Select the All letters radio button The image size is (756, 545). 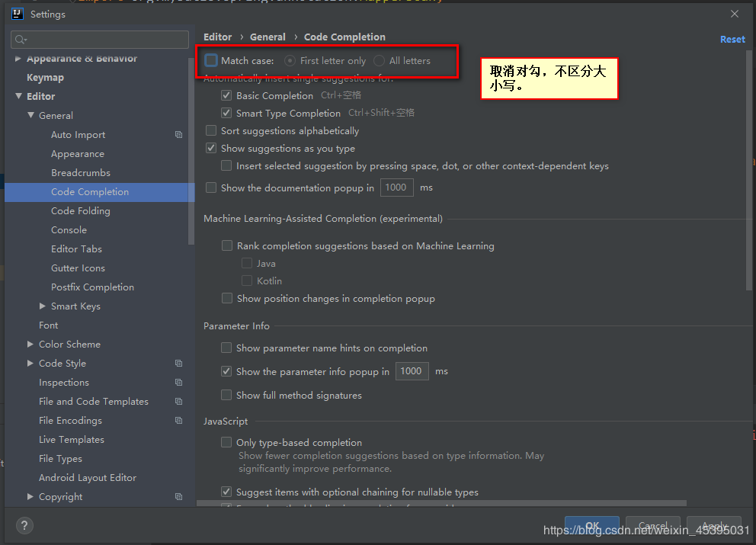click(380, 60)
